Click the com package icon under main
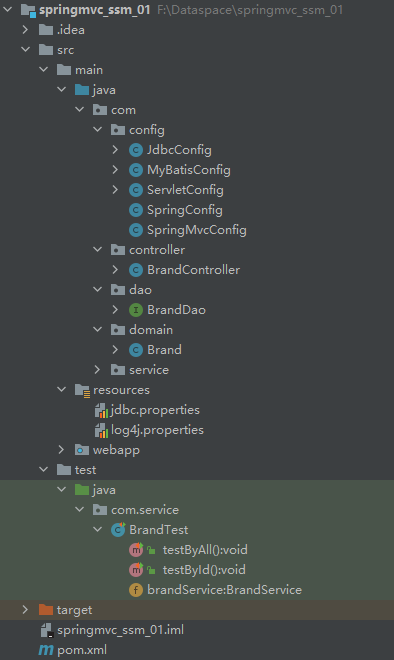The image size is (394, 660). click(100, 110)
